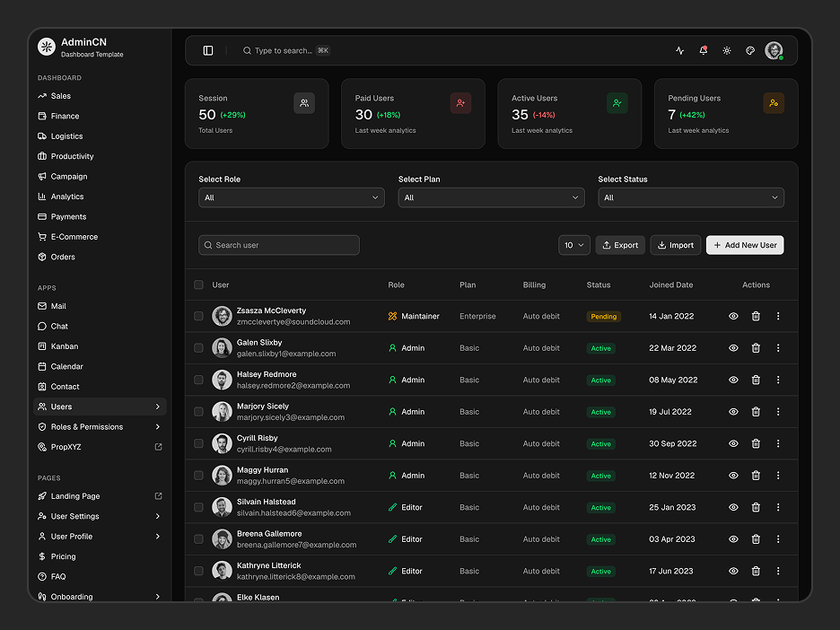View Zsasza McCleverty via eye icon

tap(733, 316)
